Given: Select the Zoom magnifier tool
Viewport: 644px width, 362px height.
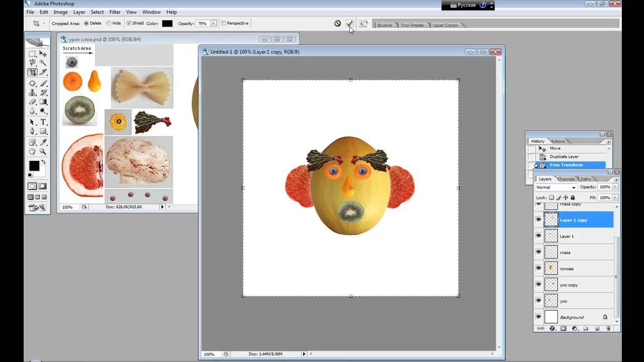Looking at the screenshot, I should click(x=43, y=151).
